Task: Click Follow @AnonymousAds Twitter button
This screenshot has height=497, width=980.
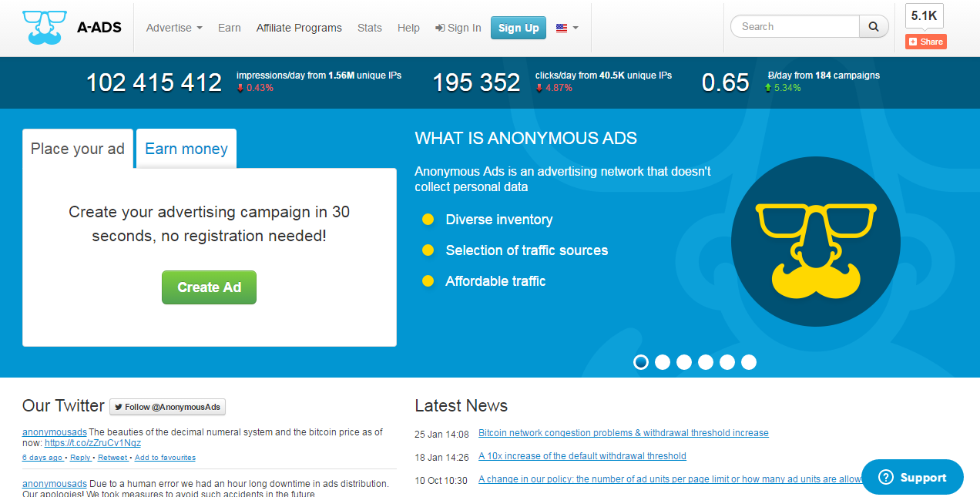Action: click(167, 407)
